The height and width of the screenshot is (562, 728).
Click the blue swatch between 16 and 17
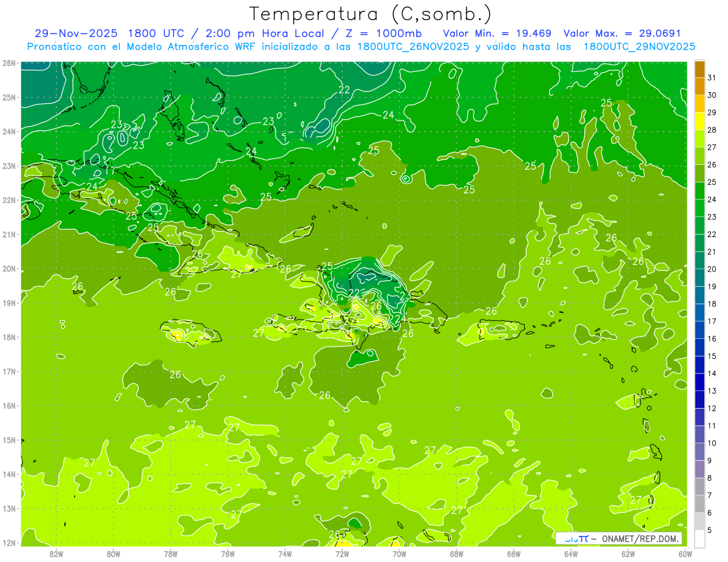699,330
